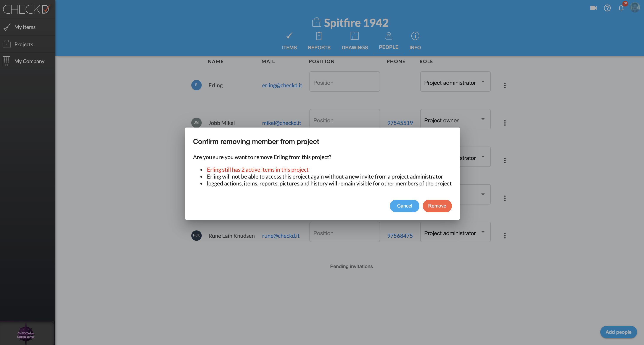Confirm removal with the Remove button
Screen dimensions: 644x345
pos(437,206)
